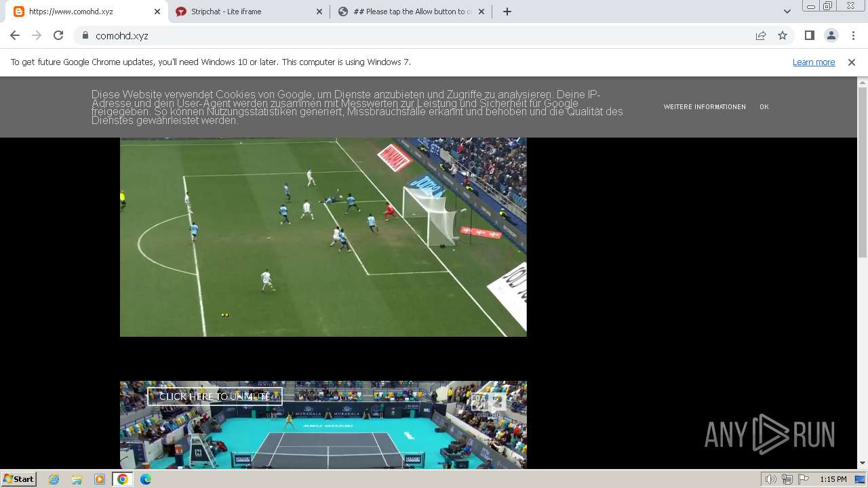
Task: Go back with the browser back arrow
Action: click(x=15, y=35)
